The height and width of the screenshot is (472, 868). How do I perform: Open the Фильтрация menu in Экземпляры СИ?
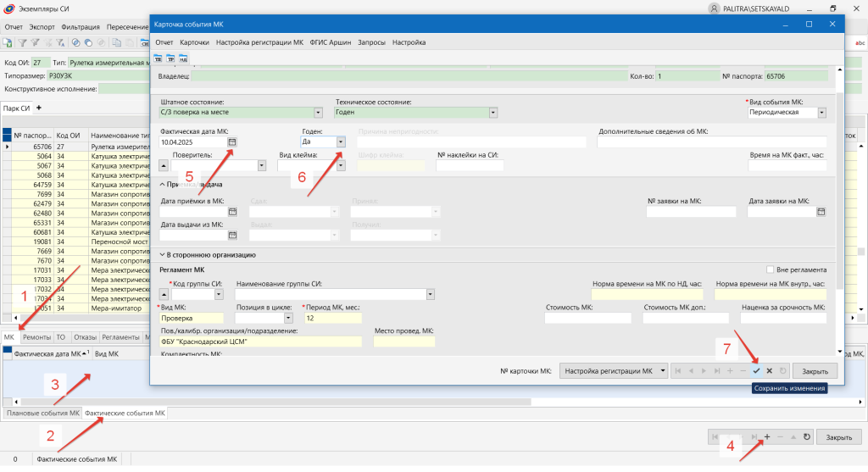tap(81, 26)
